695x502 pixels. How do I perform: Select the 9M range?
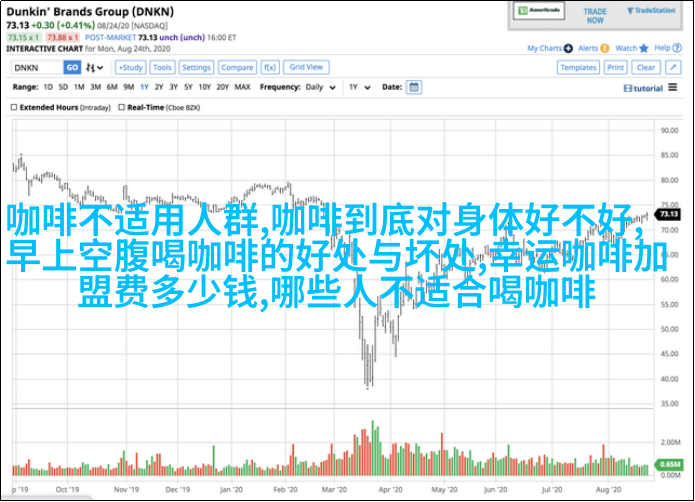129,87
